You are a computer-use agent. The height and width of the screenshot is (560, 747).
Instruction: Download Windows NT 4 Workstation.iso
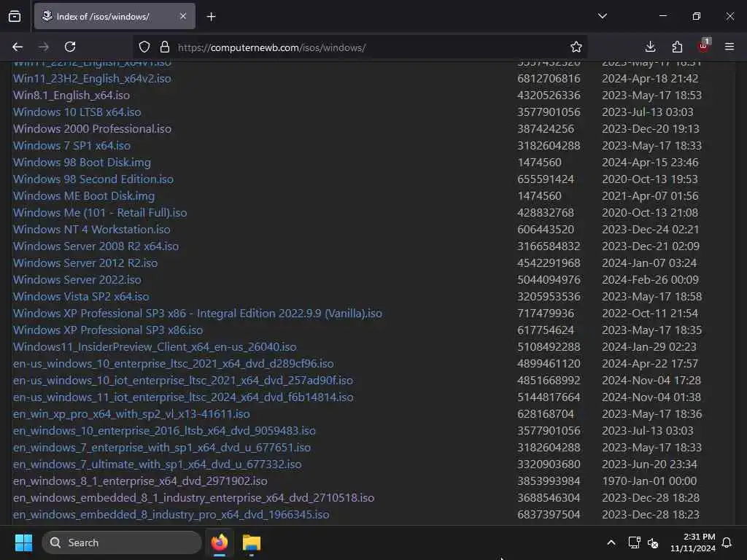click(91, 230)
